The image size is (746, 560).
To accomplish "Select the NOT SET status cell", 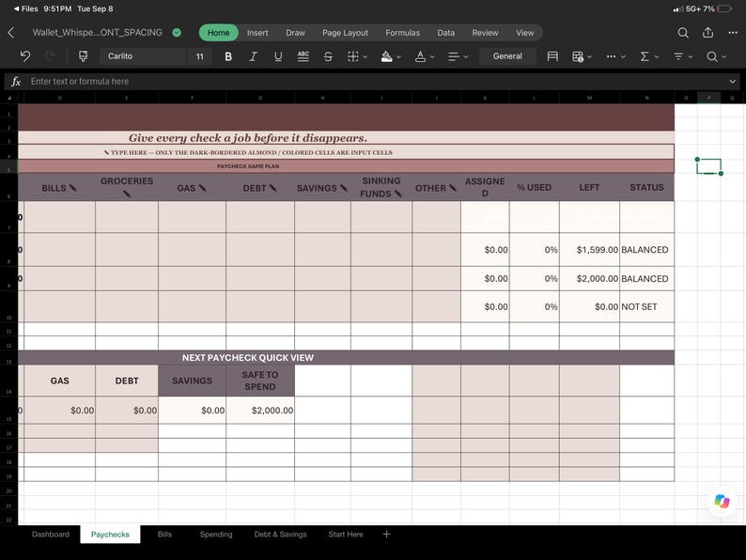I will point(646,306).
